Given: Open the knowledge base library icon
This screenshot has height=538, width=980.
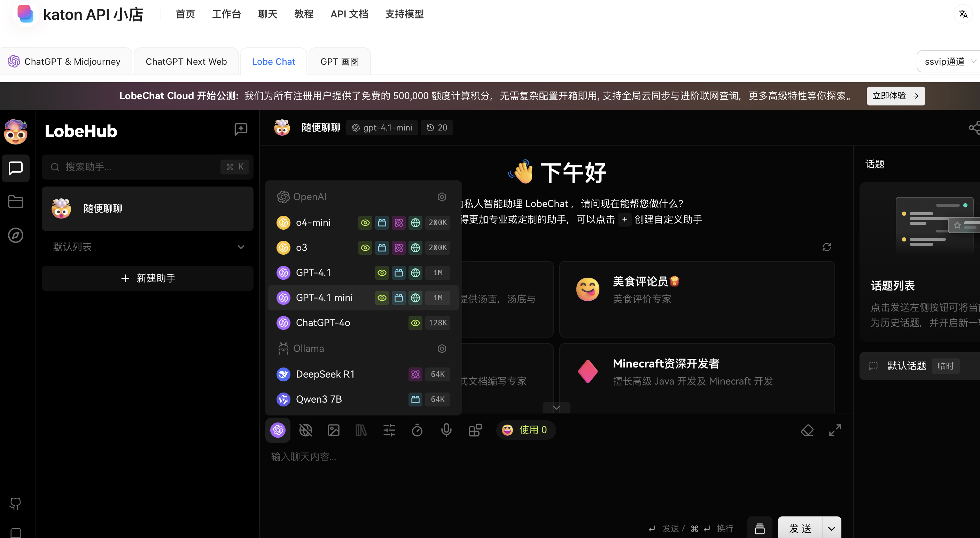Looking at the screenshot, I should point(361,430).
